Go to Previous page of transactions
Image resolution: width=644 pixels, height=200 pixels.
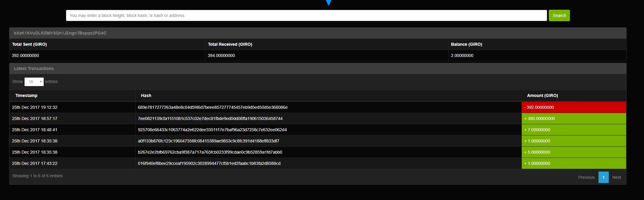click(x=586, y=177)
